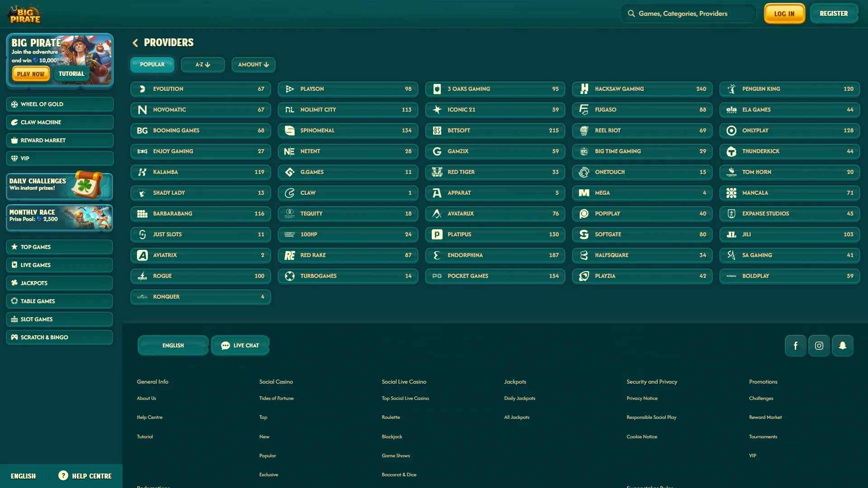868x488 pixels.
Task: Open the About Us footer link
Action: [146, 399]
